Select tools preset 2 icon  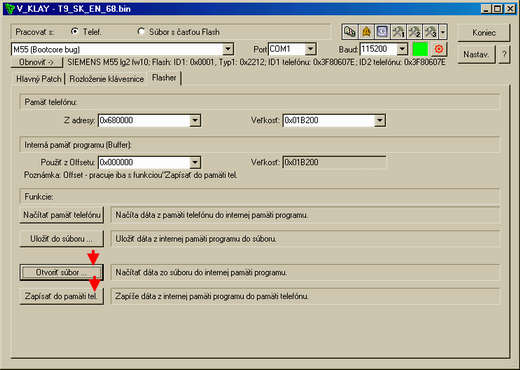(x=414, y=32)
